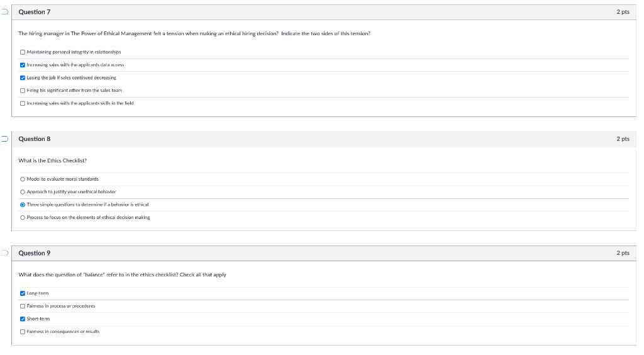
Task: Click the '2 pts' label of Question 9
Action: (623, 253)
